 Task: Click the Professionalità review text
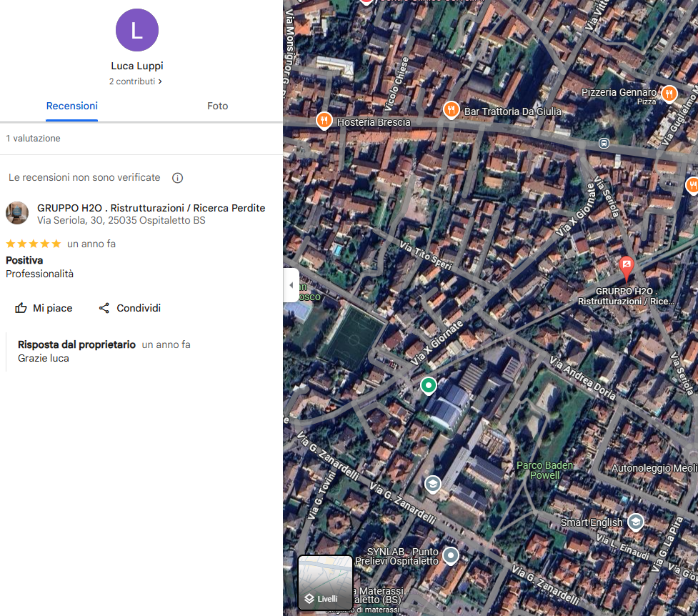click(x=39, y=274)
